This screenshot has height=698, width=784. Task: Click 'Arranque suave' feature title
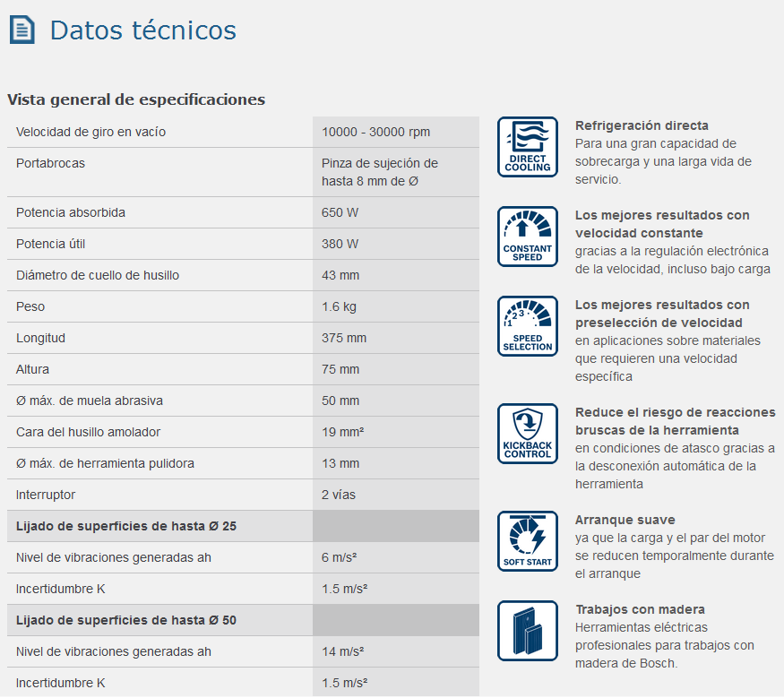point(625,520)
